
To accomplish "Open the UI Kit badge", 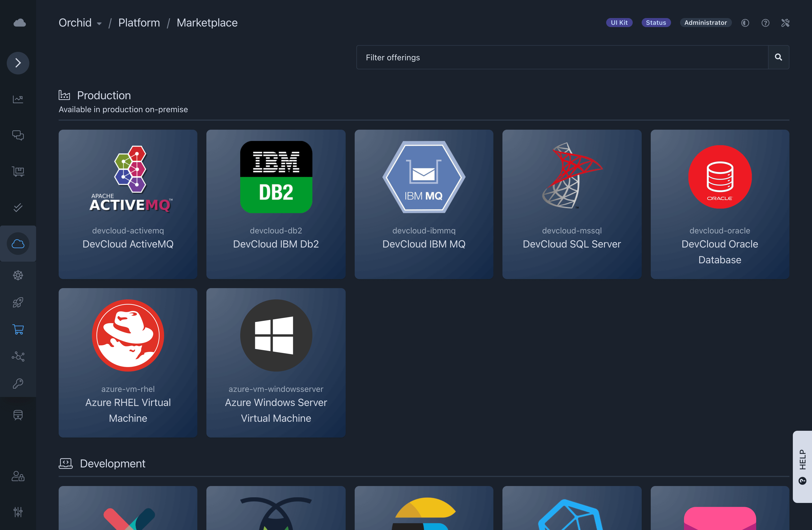I will pos(619,23).
